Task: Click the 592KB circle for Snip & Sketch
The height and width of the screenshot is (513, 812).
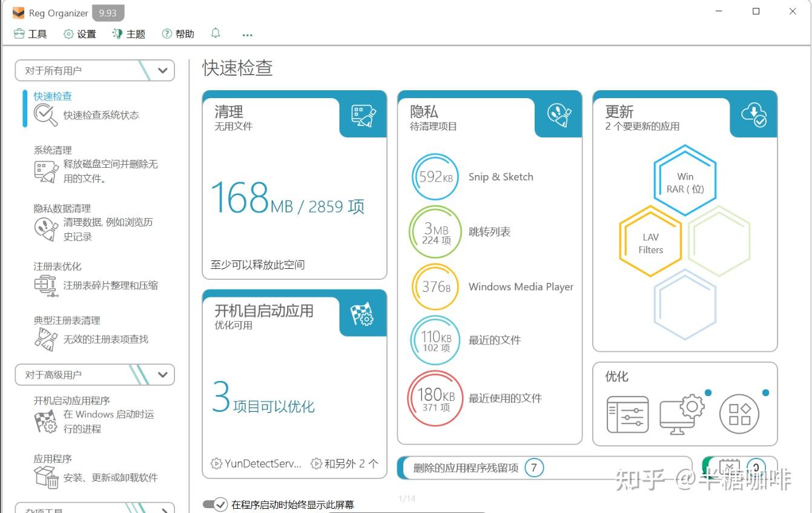Action: click(435, 177)
